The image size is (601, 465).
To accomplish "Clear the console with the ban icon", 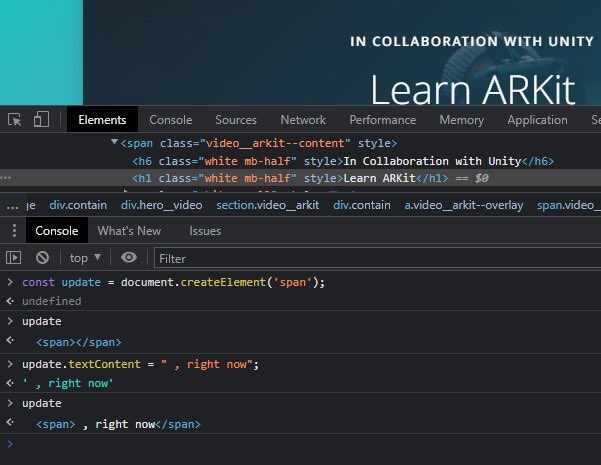I will [x=42, y=257].
